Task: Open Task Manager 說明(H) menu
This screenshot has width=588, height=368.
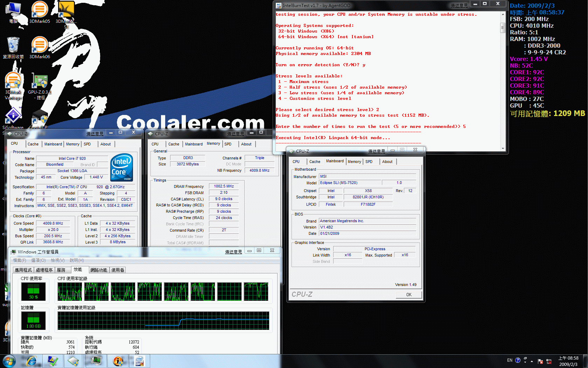Action: pos(77,260)
